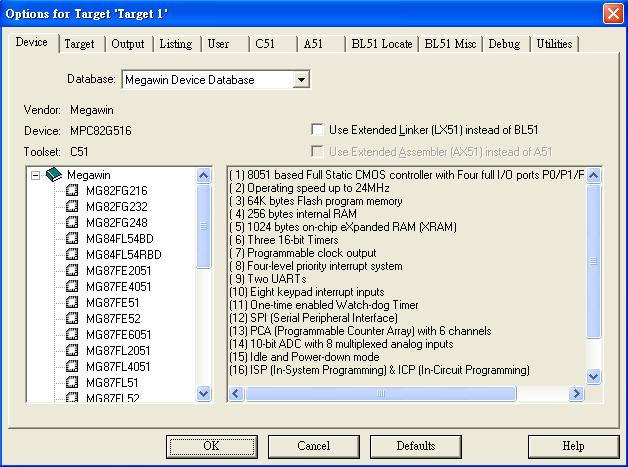Click the Cancel button

click(313, 445)
